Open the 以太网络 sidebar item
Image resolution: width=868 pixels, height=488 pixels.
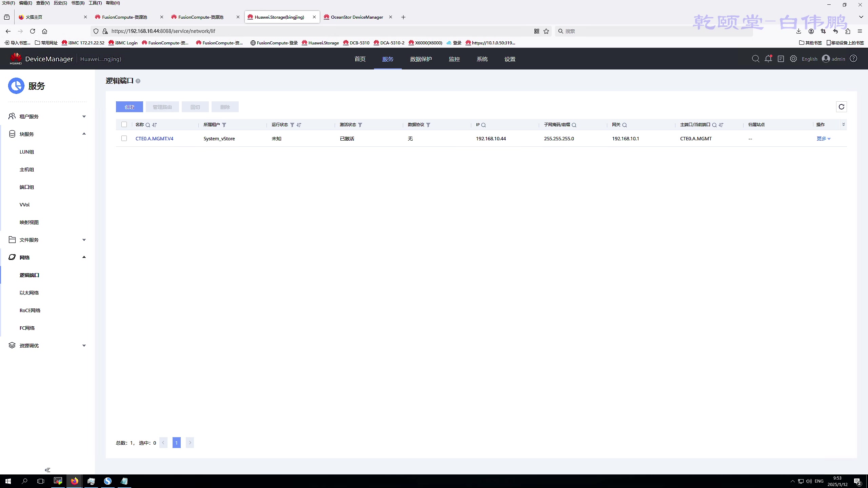pos(29,292)
